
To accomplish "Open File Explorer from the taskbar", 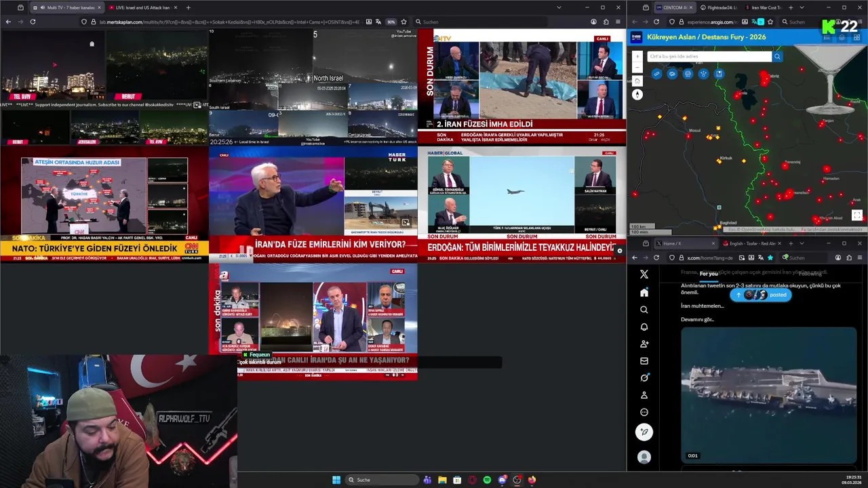I will (442, 480).
